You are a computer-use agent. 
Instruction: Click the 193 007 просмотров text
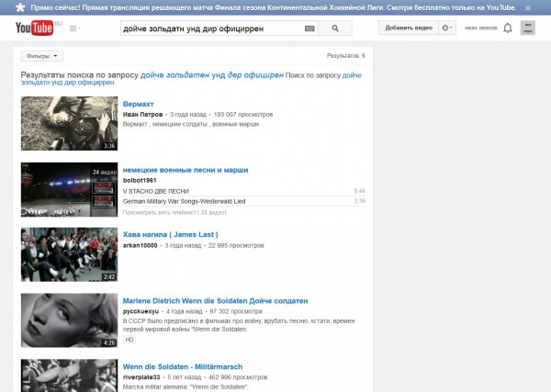(x=243, y=114)
